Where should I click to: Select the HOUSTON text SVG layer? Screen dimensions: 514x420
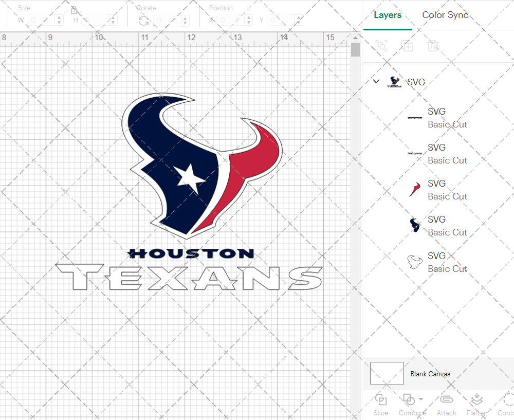438,118
